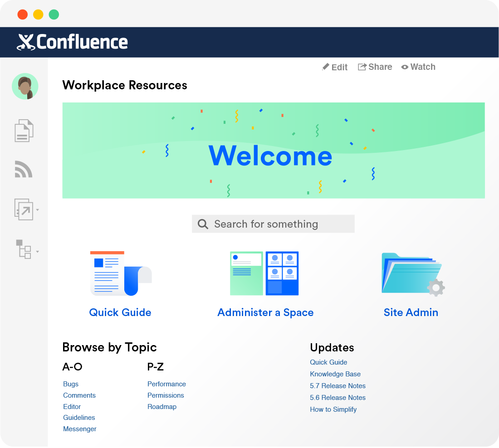The height and width of the screenshot is (448, 499).
Task: Click your profile avatar in the sidebar
Action: pyautogui.click(x=25, y=86)
